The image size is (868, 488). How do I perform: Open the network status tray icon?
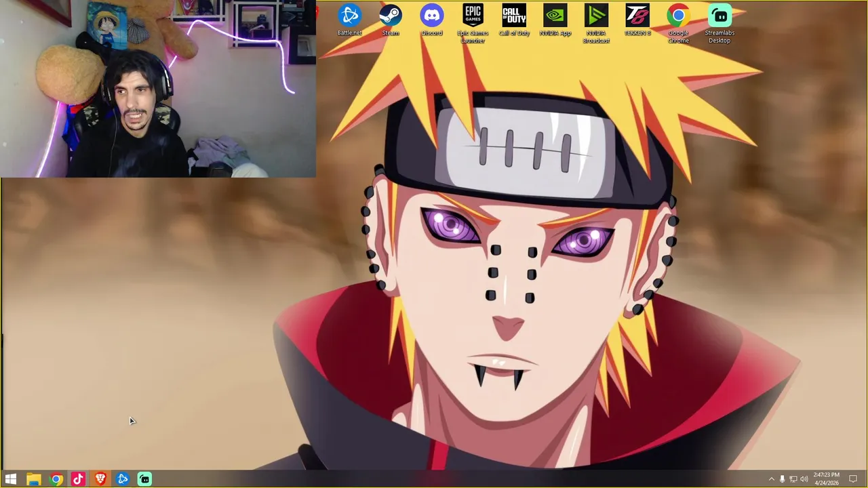click(793, 479)
